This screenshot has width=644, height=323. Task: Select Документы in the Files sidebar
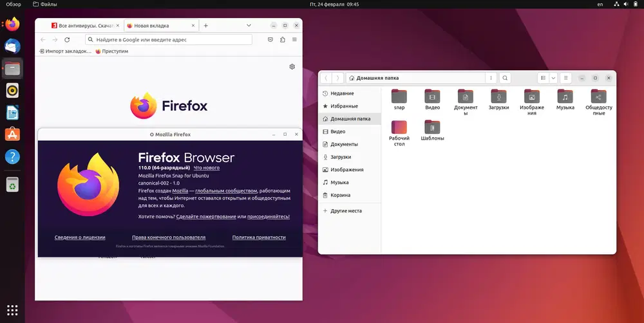pos(350,144)
